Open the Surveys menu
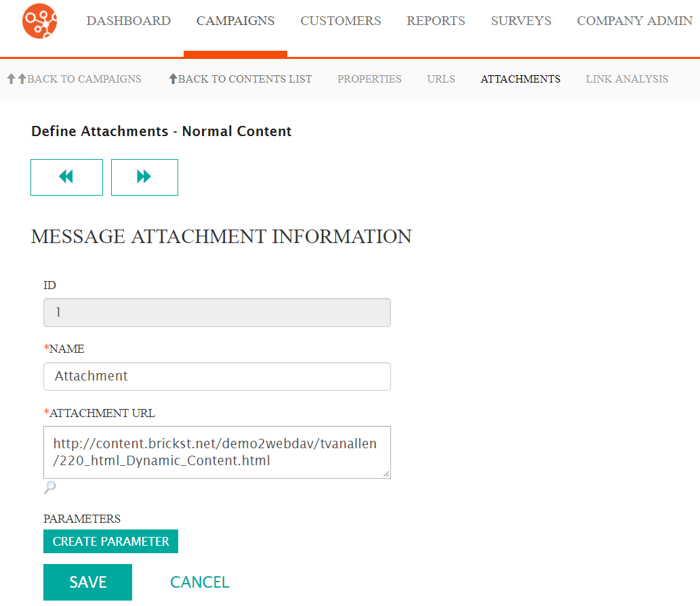 521,20
